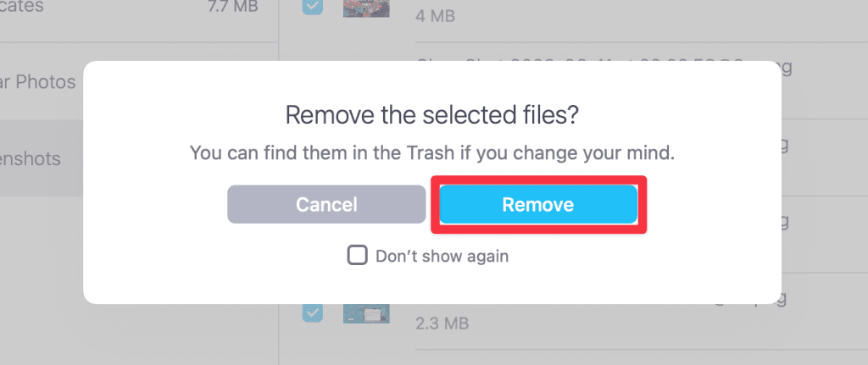Click the Trash reminder message in the dialog

431,154
